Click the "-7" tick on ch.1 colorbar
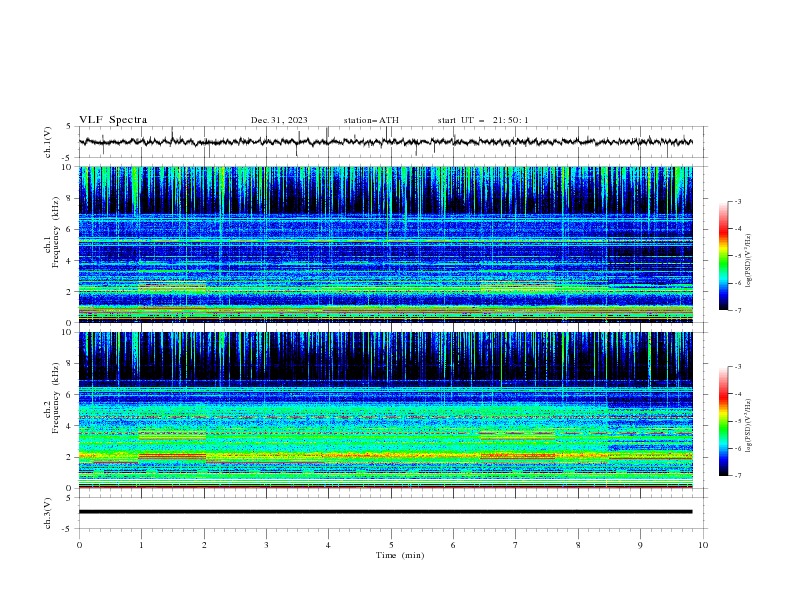Image resolution: width=792 pixels, height=612 pixels. 738,310
